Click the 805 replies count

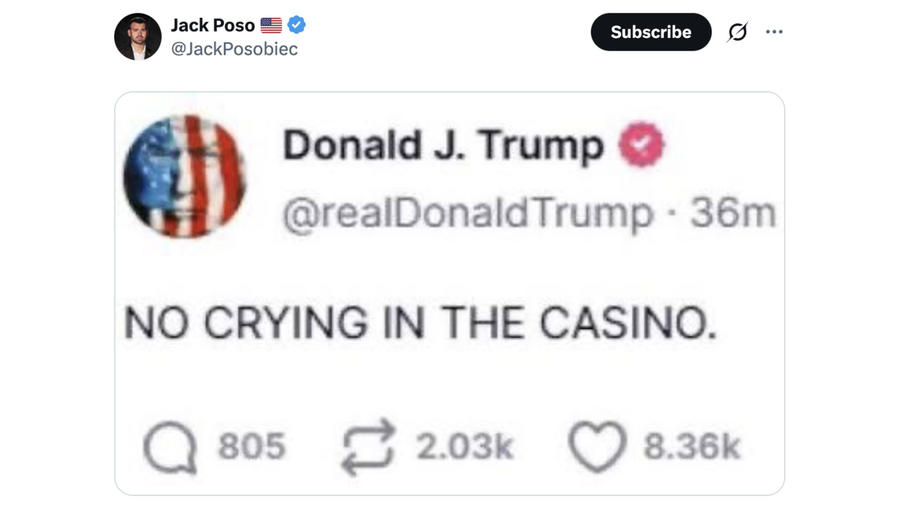(x=251, y=446)
